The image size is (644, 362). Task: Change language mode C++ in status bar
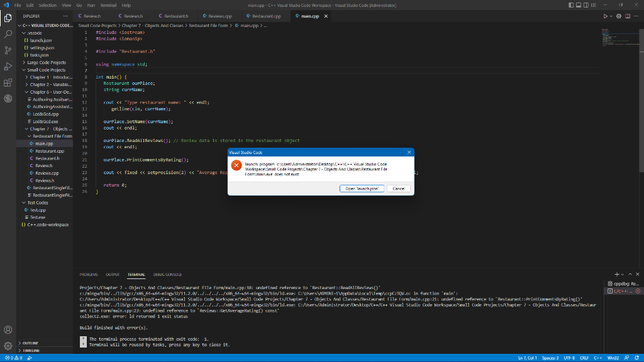(597, 358)
